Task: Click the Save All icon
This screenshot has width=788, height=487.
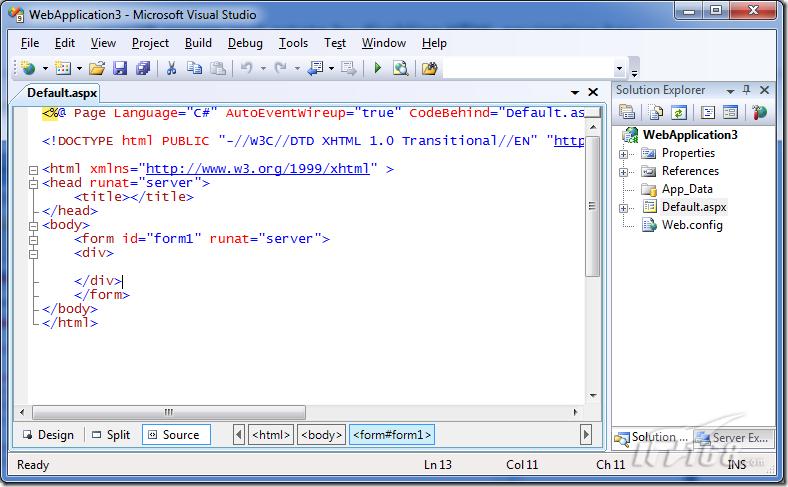Action: click(x=143, y=68)
